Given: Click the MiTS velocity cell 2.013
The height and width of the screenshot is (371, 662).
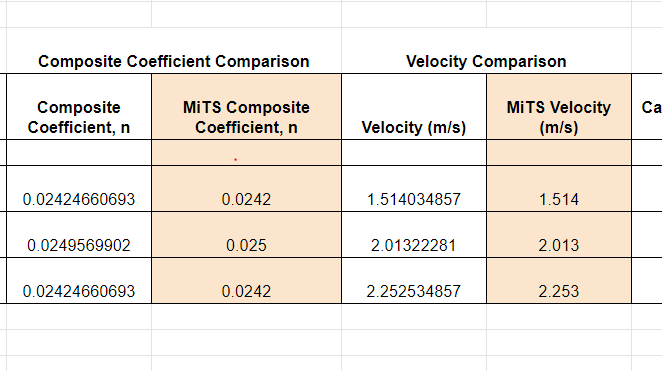Looking at the screenshot, I should click(x=559, y=235).
